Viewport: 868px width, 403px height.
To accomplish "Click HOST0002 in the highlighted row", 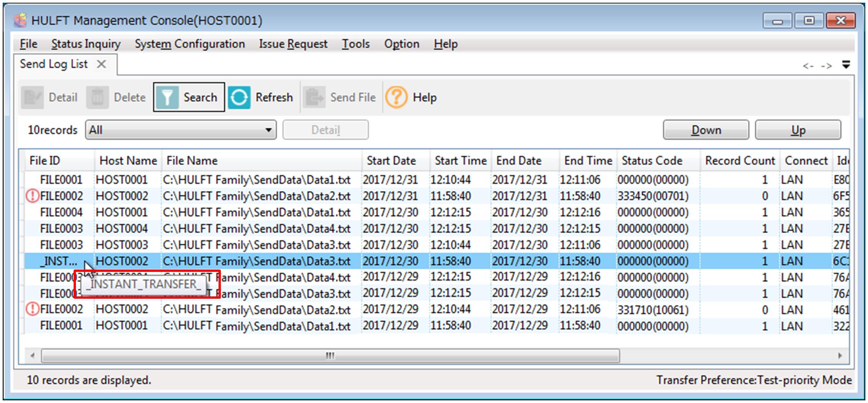I will point(122,261).
